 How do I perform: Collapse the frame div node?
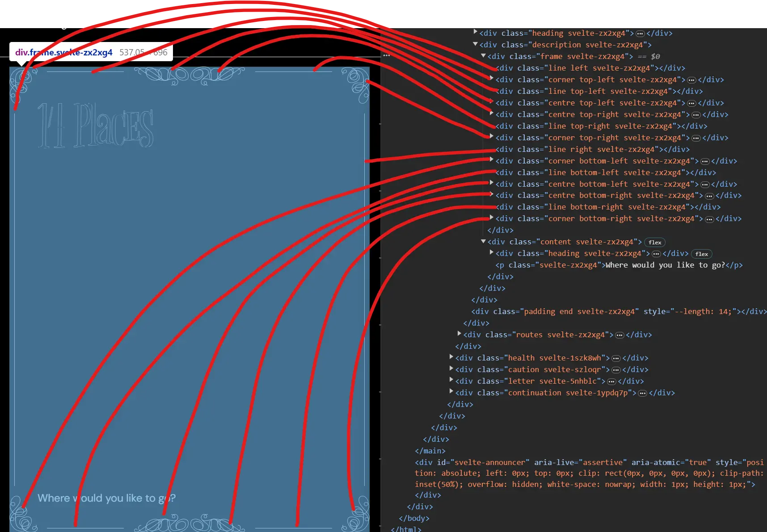483,56
